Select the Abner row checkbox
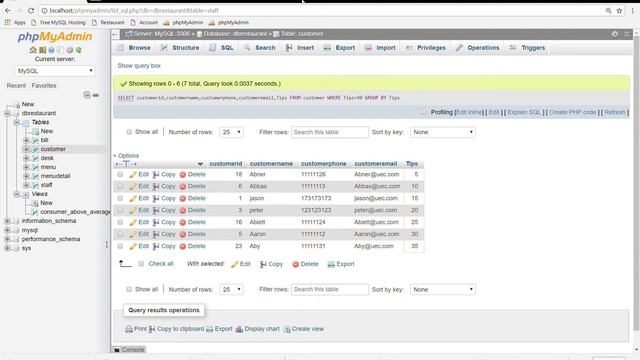640x360 pixels. pos(120,174)
